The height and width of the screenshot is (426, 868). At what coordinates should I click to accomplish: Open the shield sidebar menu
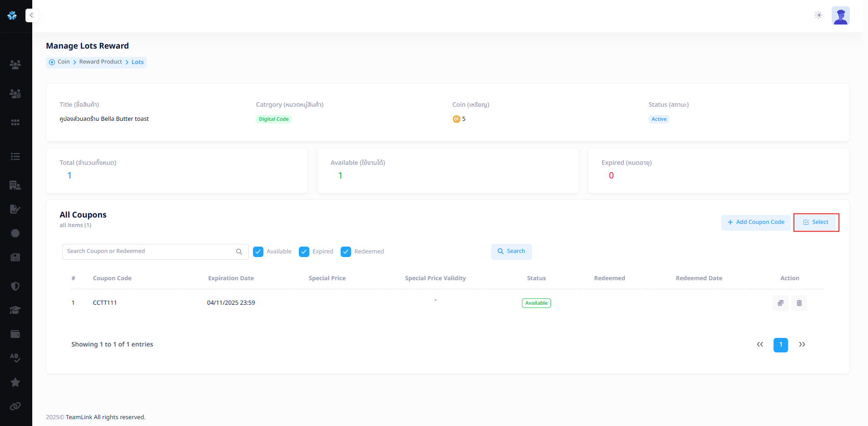click(x=15, y=286)
